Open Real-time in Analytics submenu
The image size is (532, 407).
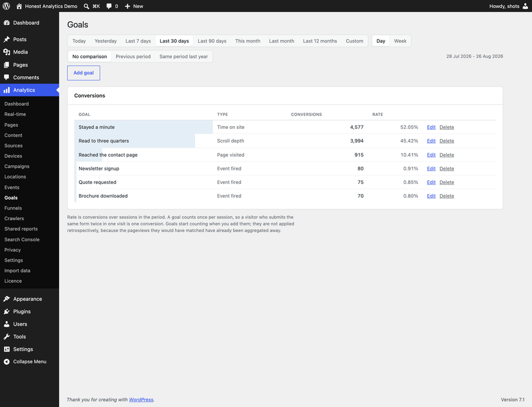pyautogui.click(x=15, y=114)
